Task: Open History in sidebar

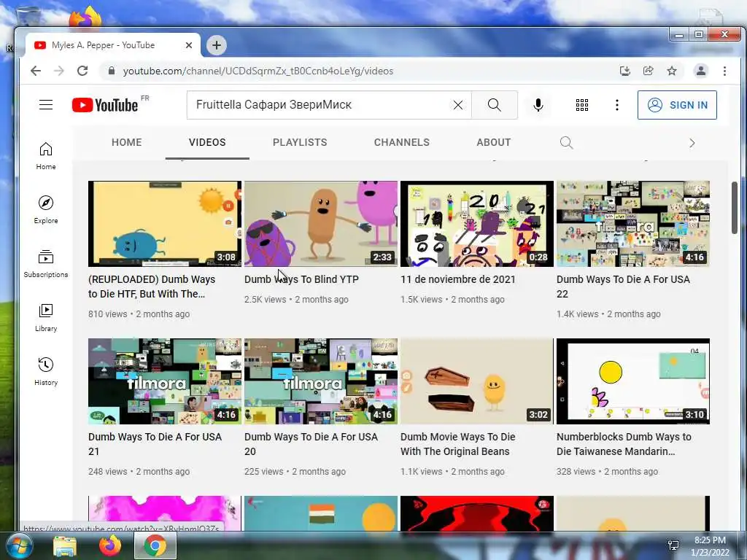Action: (46, 371)
